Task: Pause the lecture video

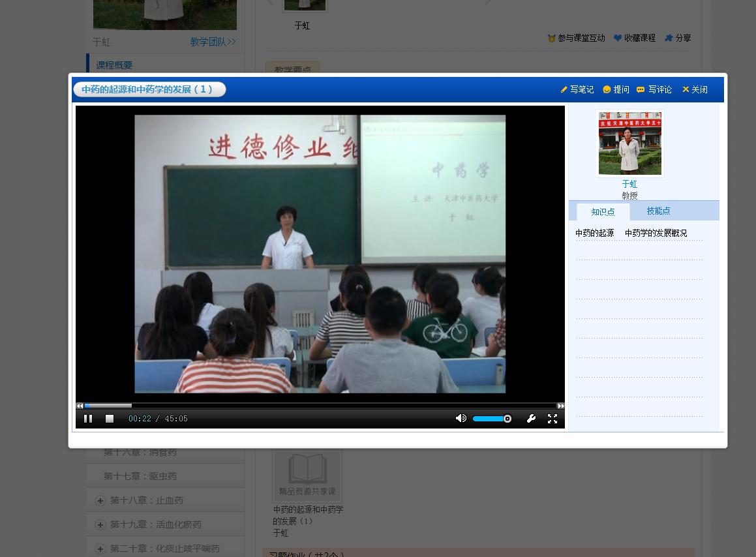Action: click(88, 419)
